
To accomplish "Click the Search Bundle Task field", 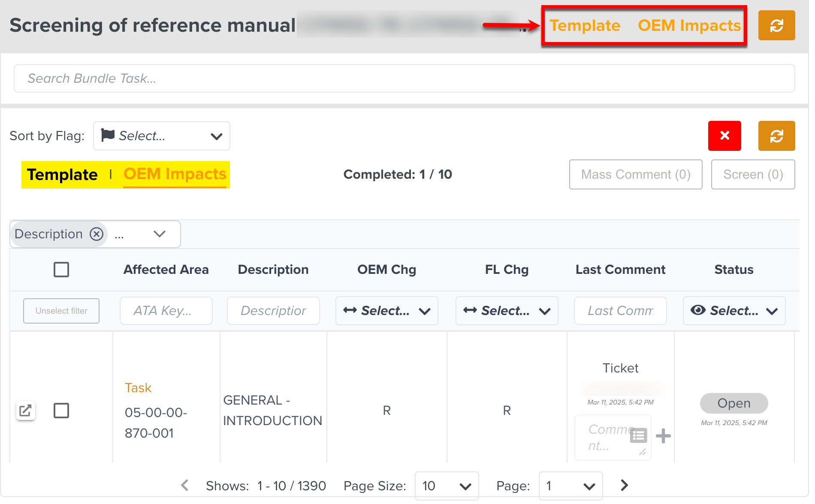I will coord(404,78).
